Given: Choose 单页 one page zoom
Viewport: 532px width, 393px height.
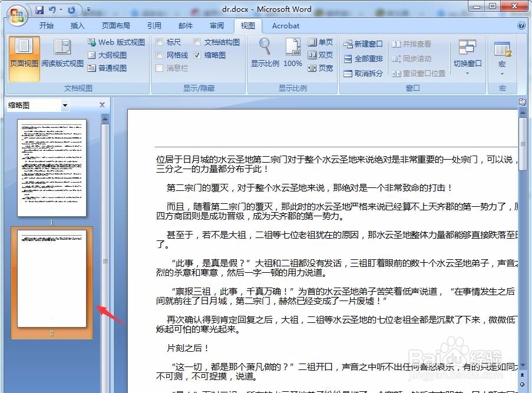Looking at the screenshot, I should point(320,42).
